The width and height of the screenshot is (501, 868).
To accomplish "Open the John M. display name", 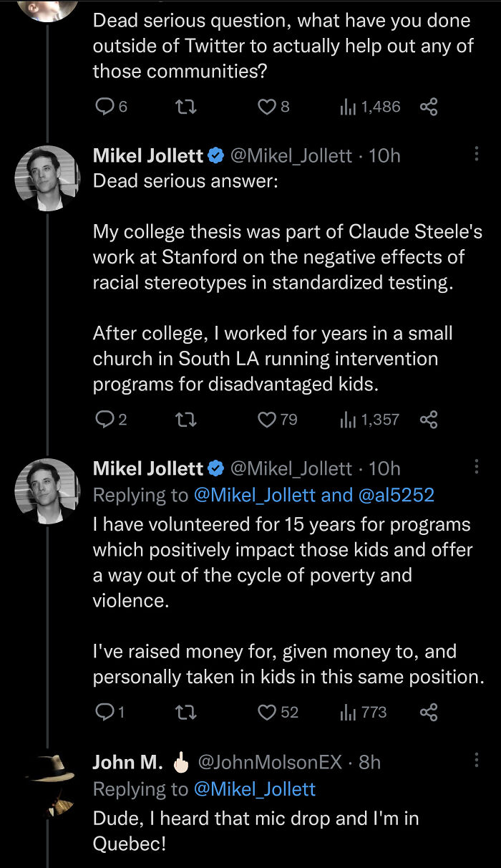I will 127,763.
